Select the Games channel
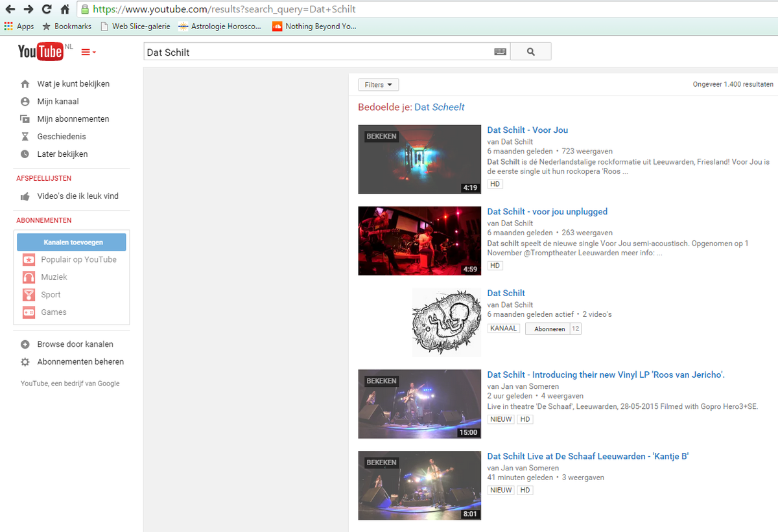 pyautogui.click(x=54, y=312)
